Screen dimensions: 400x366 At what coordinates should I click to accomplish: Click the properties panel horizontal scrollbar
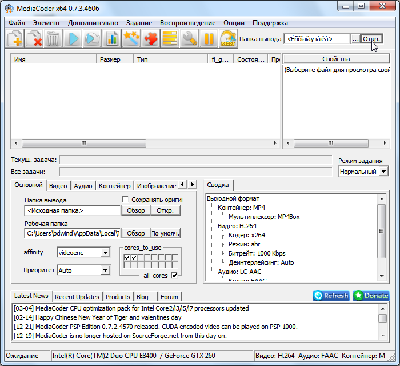click(x=336, y=143)
